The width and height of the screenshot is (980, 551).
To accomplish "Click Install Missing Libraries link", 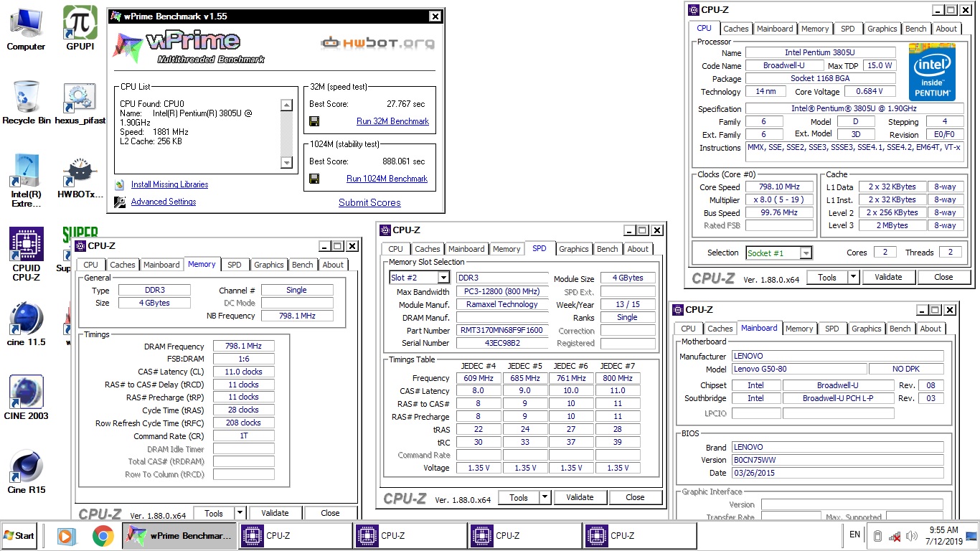I will [x=170, y=184].
